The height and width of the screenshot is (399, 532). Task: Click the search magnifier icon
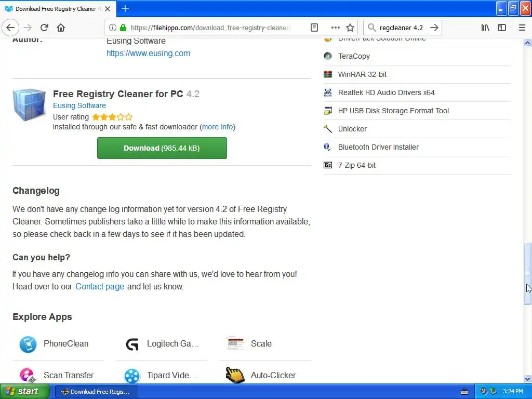tap(372, 28)
